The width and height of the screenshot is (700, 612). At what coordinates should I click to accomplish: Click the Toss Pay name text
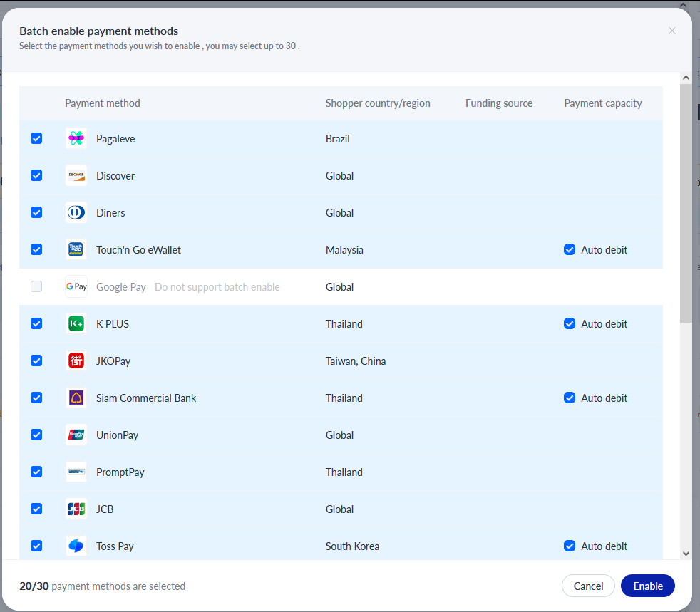(115, 546)
